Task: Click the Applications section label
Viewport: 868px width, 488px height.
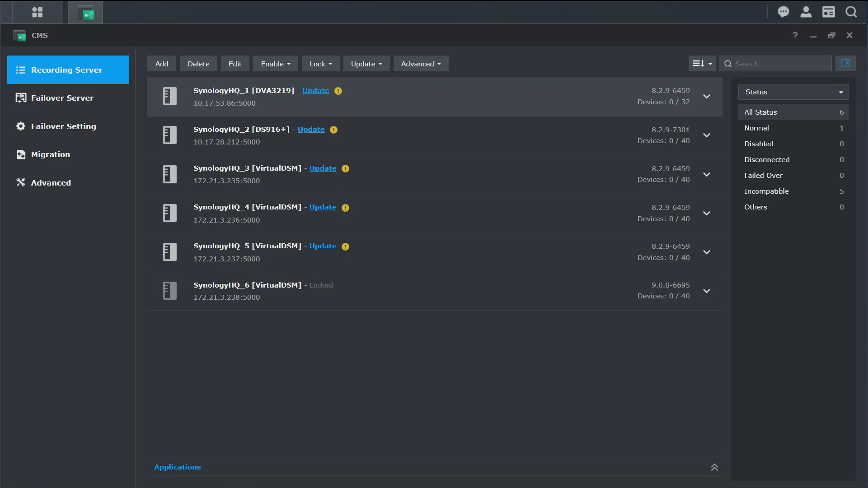Action: (177, 467)
